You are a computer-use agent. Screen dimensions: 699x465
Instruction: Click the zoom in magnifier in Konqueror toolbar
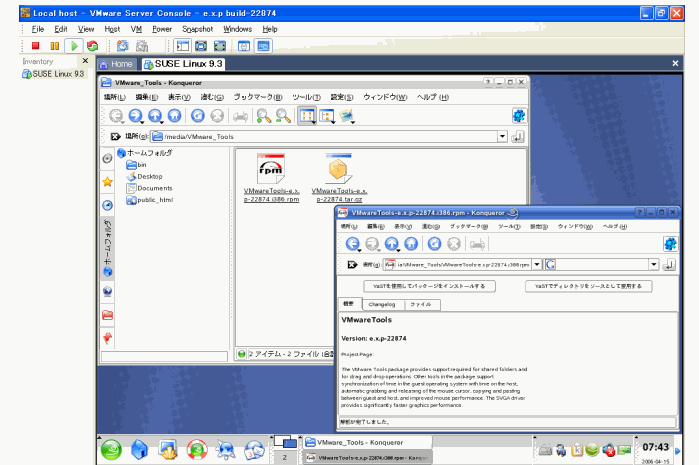[x=263, y=116]
